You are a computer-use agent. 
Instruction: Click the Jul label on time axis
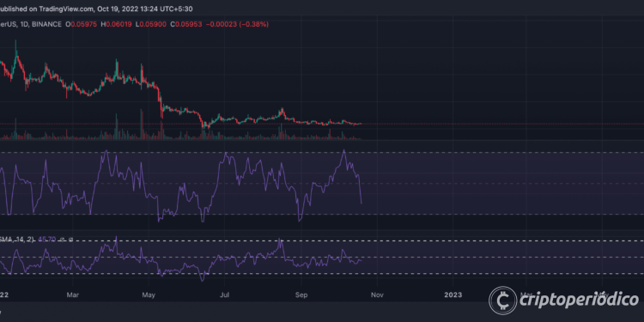[224, 295]
